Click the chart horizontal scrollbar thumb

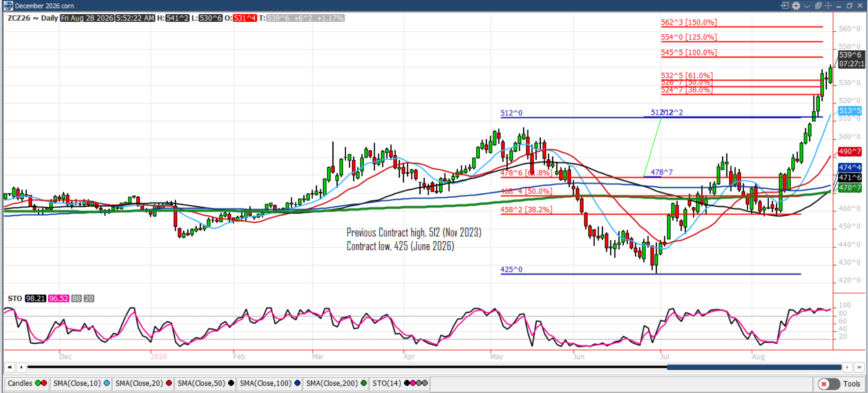(754, 367)
